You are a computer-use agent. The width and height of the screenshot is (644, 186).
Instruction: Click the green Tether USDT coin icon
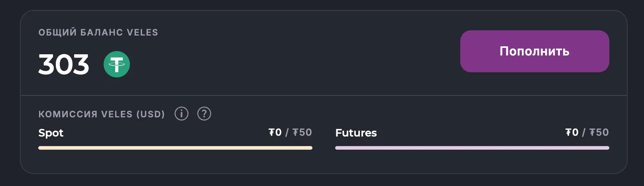tap(117, 64)
